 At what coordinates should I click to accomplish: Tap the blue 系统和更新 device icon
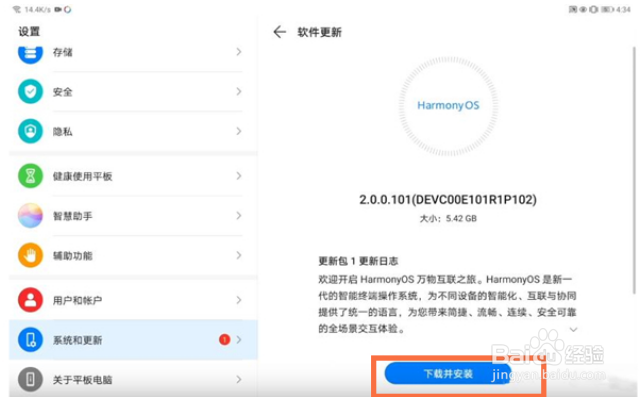point(30,339)
